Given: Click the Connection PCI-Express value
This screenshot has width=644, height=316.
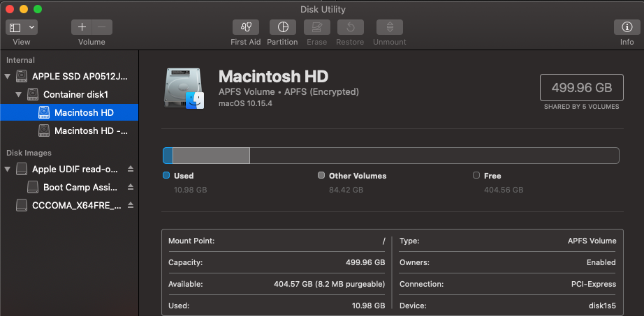Looking at the screenshot, I should click(x=594, y=284).
